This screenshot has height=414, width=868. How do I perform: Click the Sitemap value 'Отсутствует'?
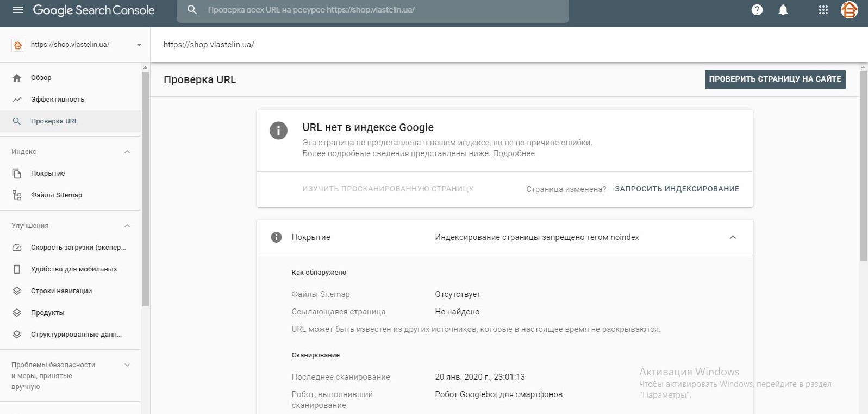coord(458,294)
